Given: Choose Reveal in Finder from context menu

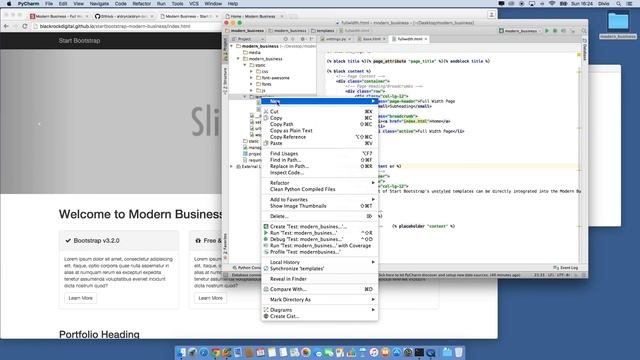Looking at the screenshot, I should pyautogui.click(x=320, y=279).
